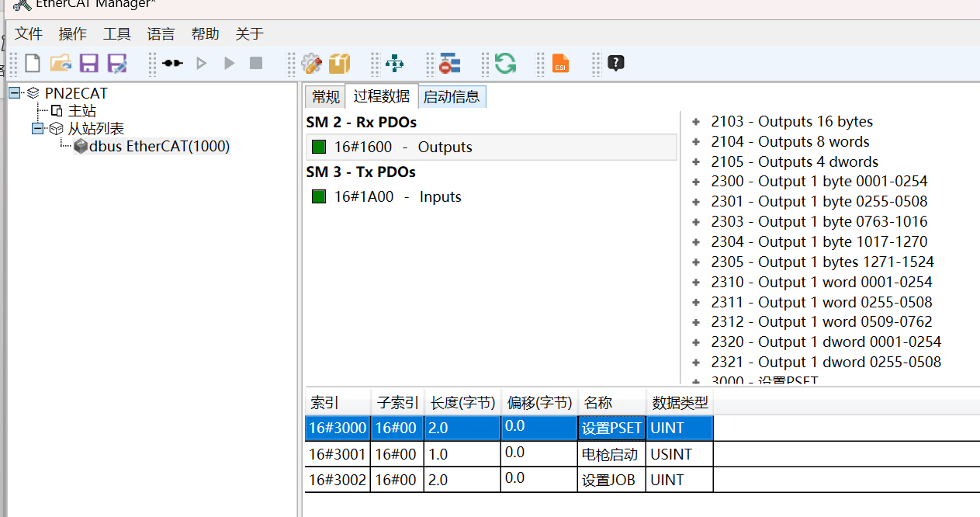Viewport: 980px width, 517px height.
Task: Expand 2103 - Outputs 16 bytes
Action: point(696,122)
